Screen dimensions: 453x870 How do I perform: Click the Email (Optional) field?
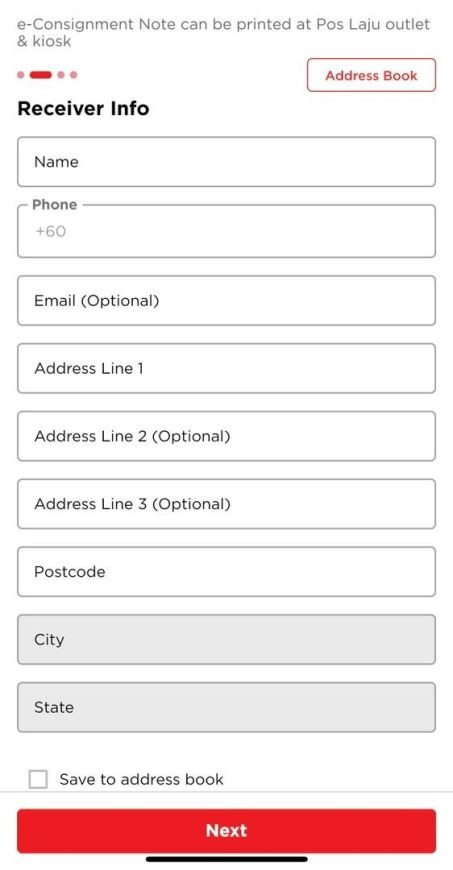point(226,301)
